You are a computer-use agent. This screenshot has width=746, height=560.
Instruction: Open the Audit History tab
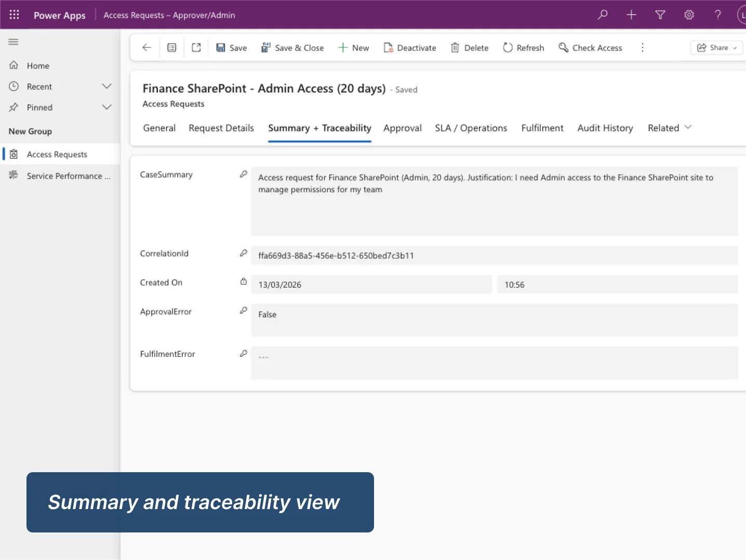point(605,128)
